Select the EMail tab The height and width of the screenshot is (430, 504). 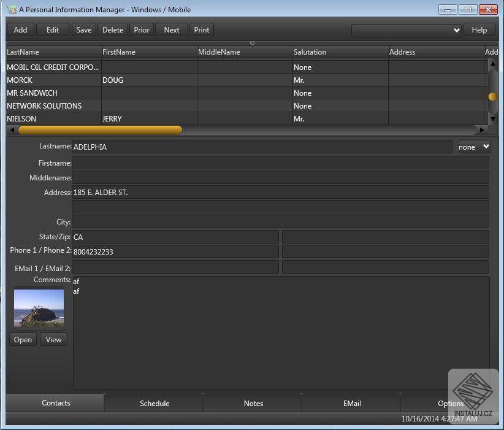pos(352,403)
